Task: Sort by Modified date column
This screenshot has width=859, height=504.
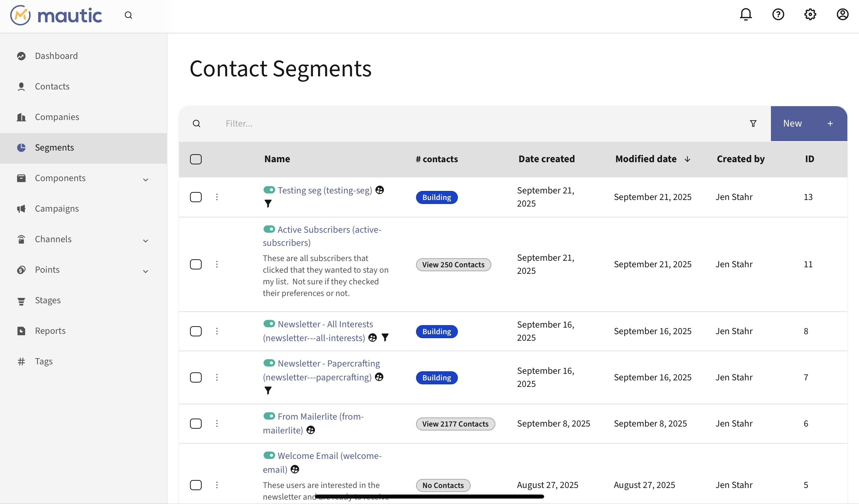Action: 646,159
